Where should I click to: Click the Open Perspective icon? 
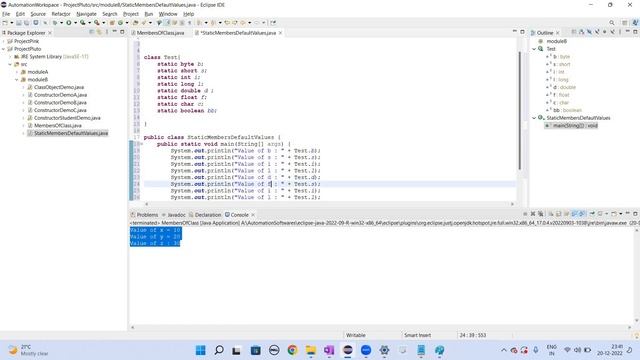(x=624, y=23)
